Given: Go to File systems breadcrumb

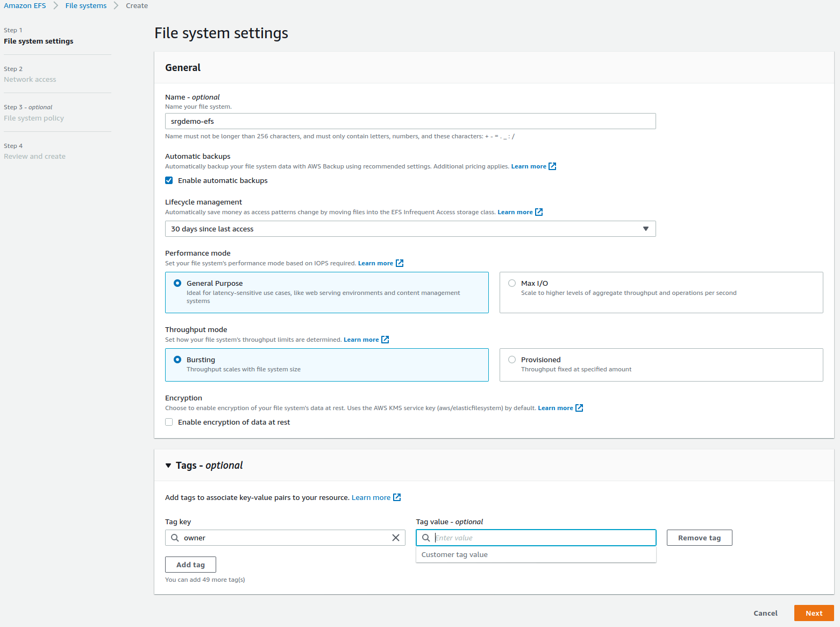Looking at the screenshot, I should click(86, 5).
